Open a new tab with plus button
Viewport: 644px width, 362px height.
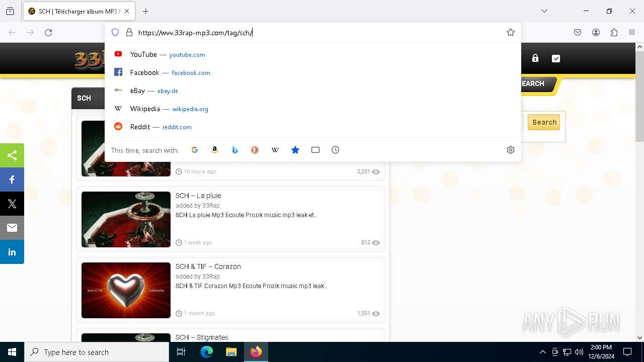[x=145, y=11]
